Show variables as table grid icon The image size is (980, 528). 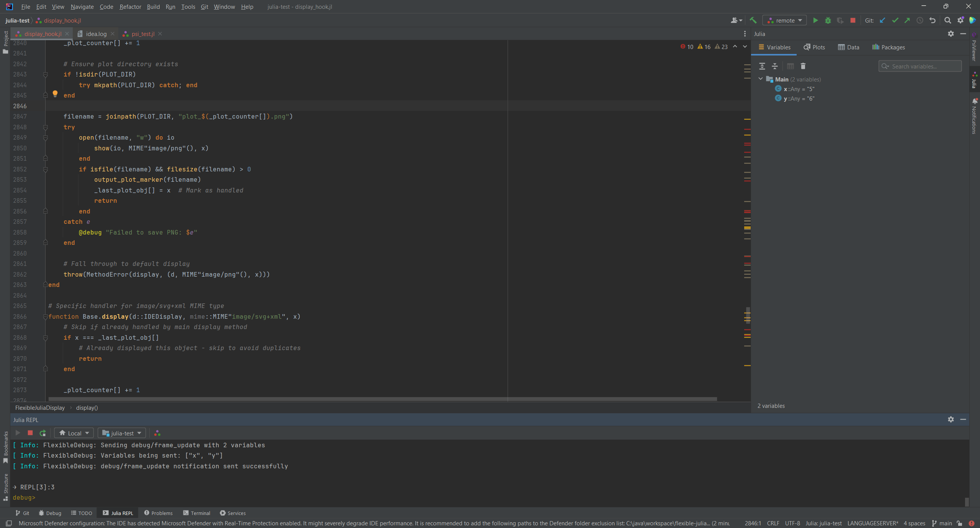coord(790,66)
